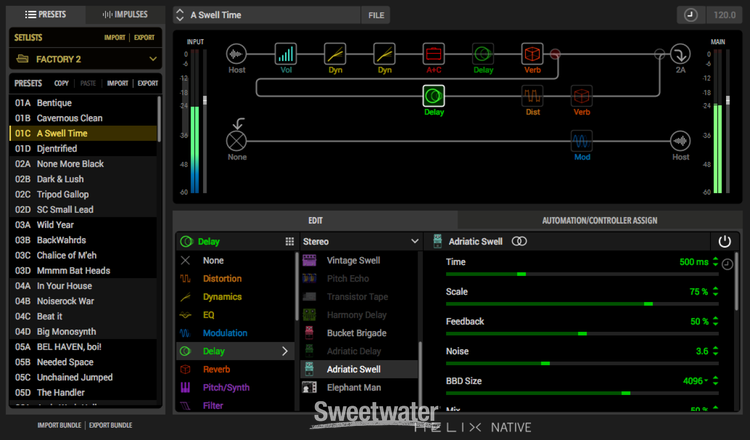Image resolution: width=750 pixels, height=440 pixels.
Task: Select the dimmed Dist block
Action: pos(532,96)
